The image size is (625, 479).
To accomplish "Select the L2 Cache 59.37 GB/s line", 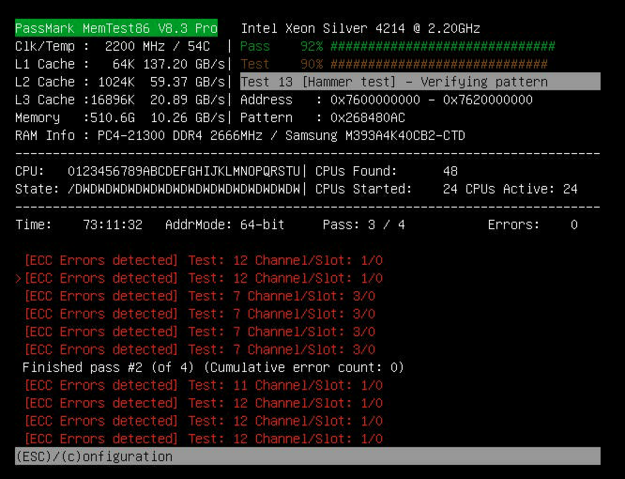I will point(120,82).
